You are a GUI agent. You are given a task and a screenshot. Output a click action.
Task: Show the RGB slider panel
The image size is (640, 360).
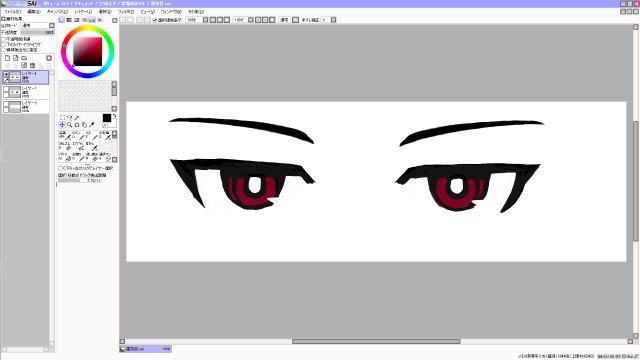(69, 20)
